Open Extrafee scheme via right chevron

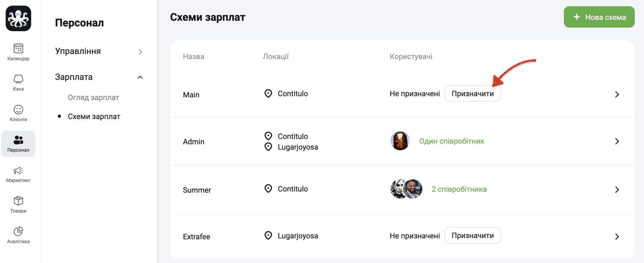pyautogui.click(x=617, y=237)
